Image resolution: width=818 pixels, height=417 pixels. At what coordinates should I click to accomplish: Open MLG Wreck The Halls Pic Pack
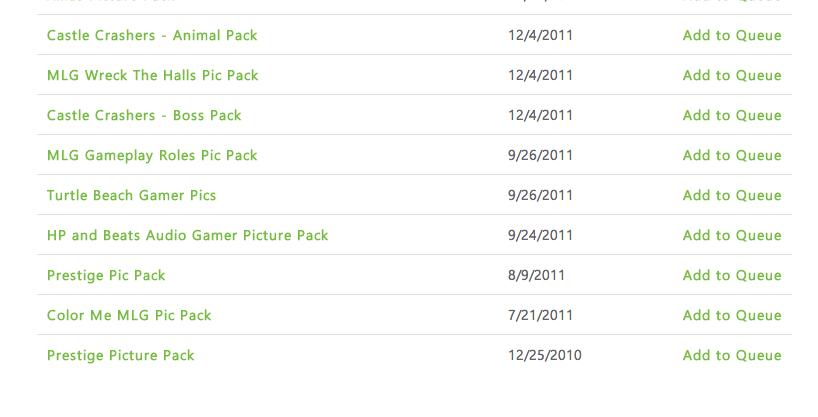(152, 75)
